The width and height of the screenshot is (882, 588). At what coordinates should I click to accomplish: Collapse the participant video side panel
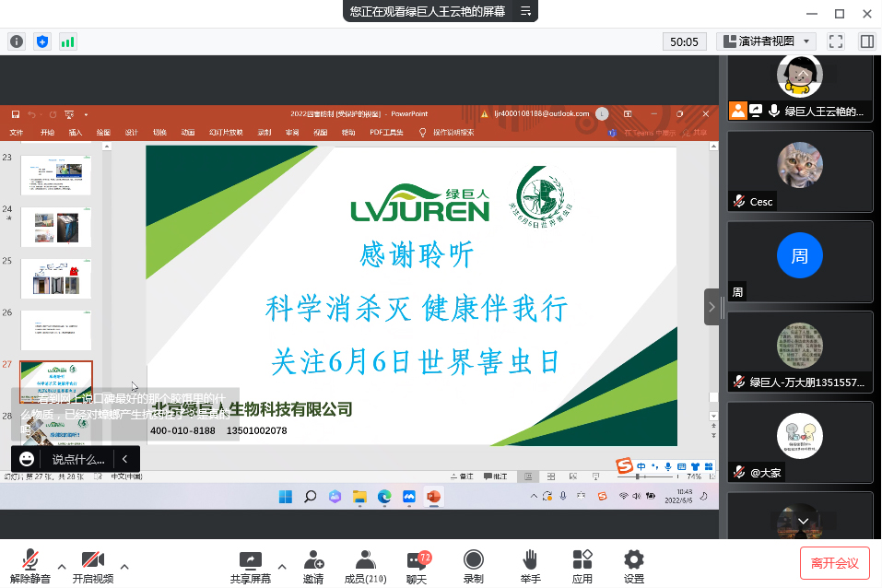click(x=711, y=307)
